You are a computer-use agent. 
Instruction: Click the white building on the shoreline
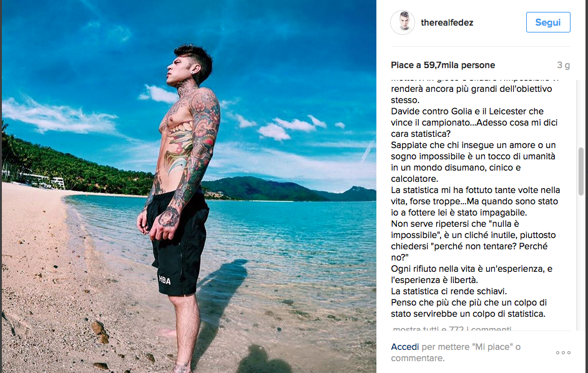(x=58, y=182)
